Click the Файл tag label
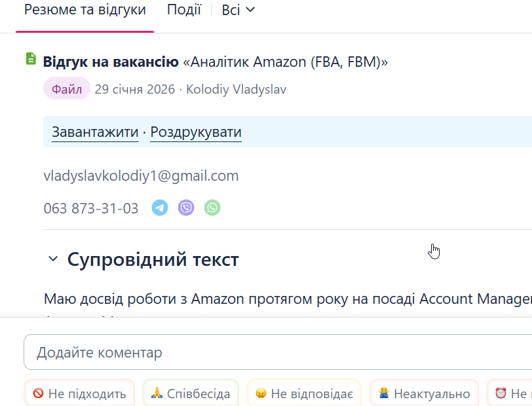 point(67,89)
